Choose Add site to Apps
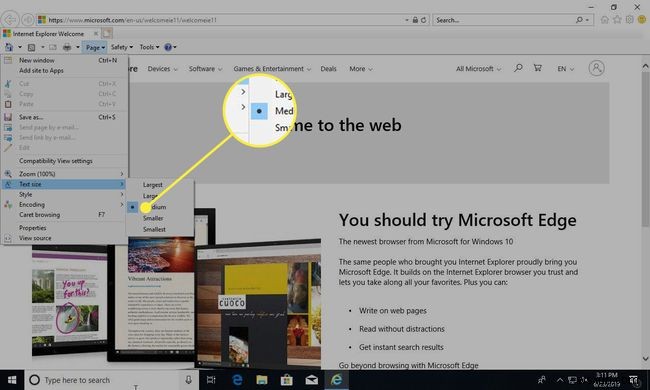650x390 pixels. 64,70
